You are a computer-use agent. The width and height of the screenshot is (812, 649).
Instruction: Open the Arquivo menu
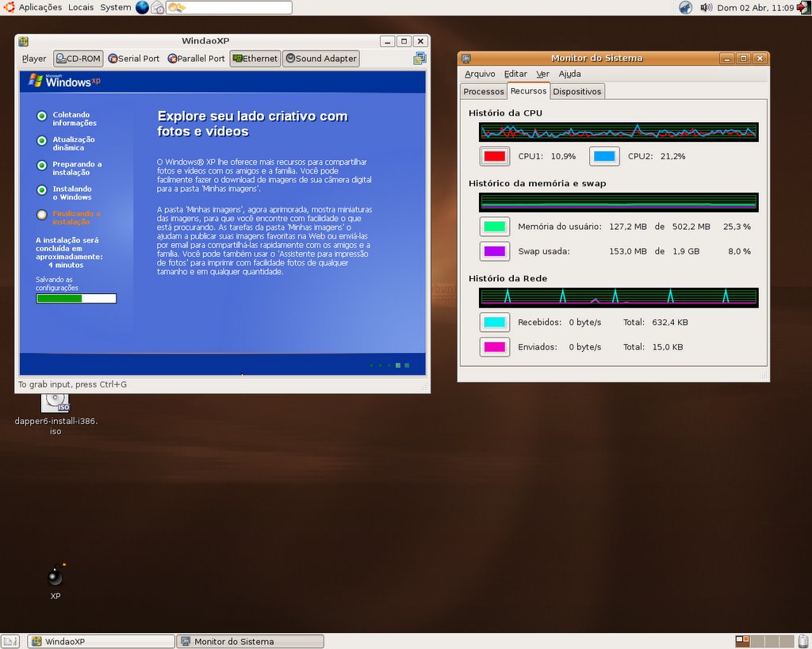pyautogui.click(x=480, y=74)
